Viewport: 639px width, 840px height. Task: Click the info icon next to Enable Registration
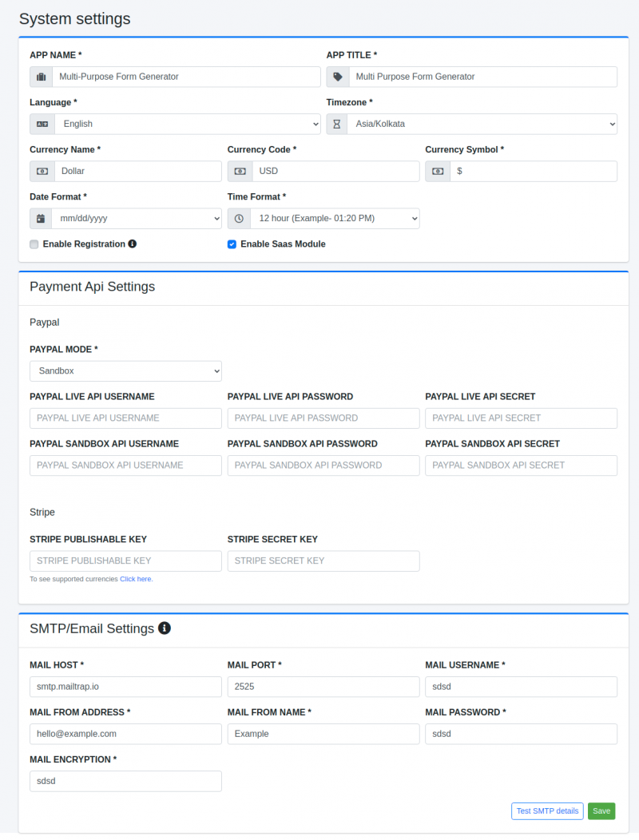(x=133, y=244)
